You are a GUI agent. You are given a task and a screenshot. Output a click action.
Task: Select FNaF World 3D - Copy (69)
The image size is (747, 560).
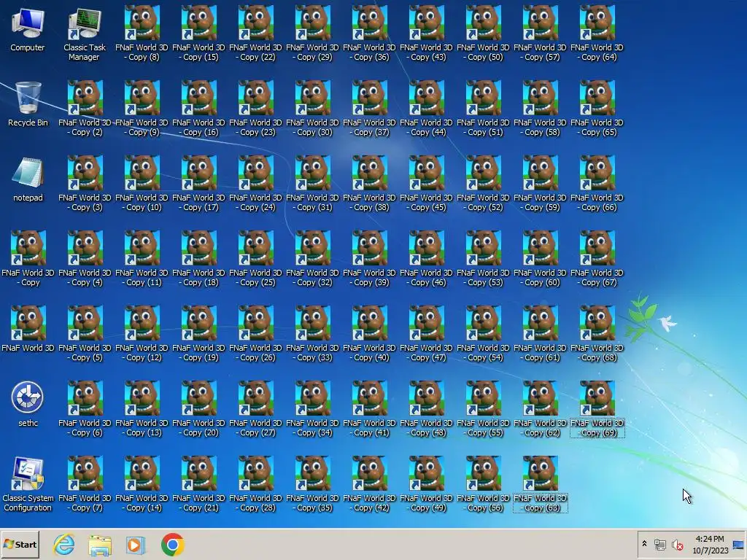(597, 408)
